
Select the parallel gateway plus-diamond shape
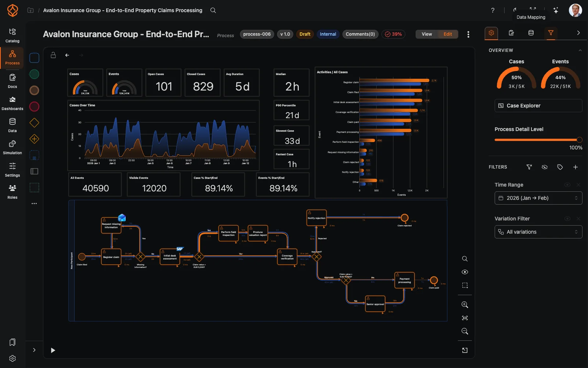tap(34, 139)
